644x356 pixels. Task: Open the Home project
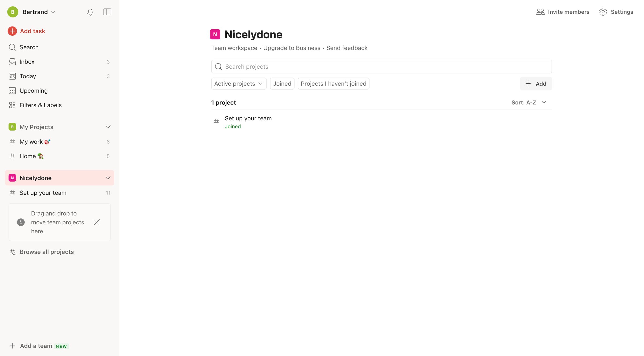60,156
